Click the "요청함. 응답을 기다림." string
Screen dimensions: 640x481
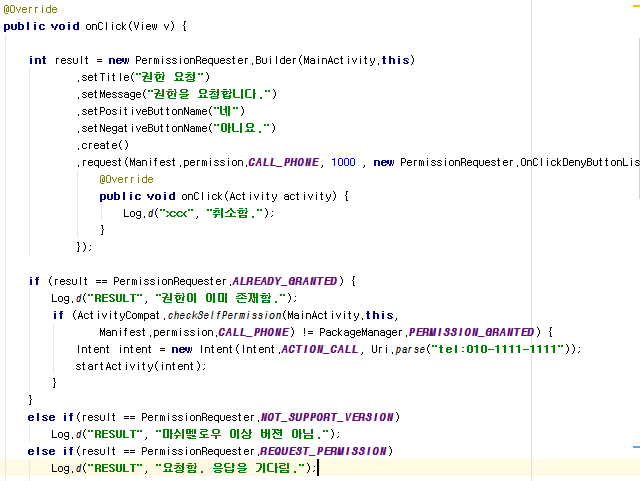pyautogui.click(x=230, y=468)
